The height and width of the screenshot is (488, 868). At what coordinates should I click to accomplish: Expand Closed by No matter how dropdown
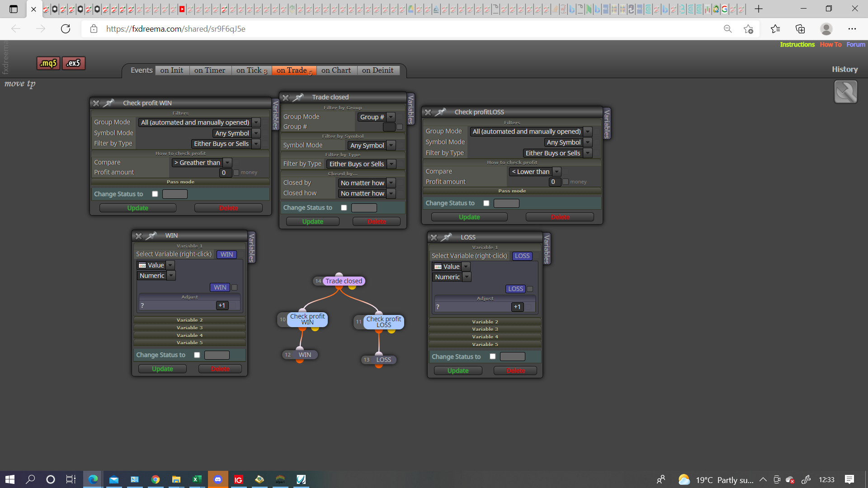(367, 183)
